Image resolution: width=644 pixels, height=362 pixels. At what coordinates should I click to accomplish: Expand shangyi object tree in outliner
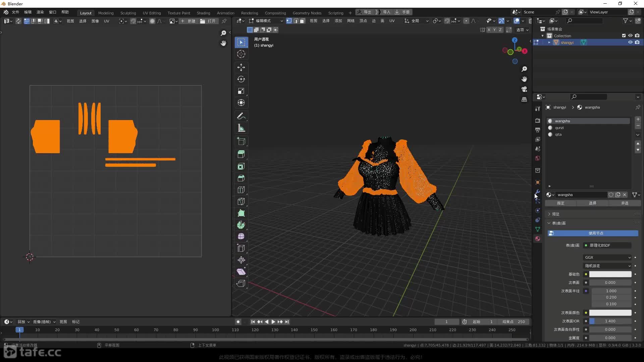coord(549,43)
